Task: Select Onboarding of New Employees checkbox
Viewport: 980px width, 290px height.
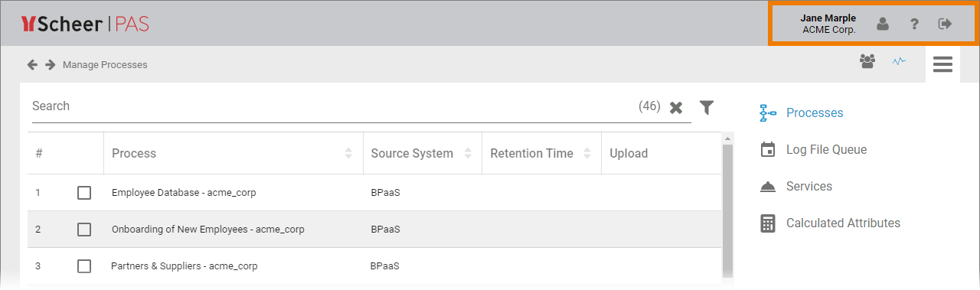Action: point(84,230)
